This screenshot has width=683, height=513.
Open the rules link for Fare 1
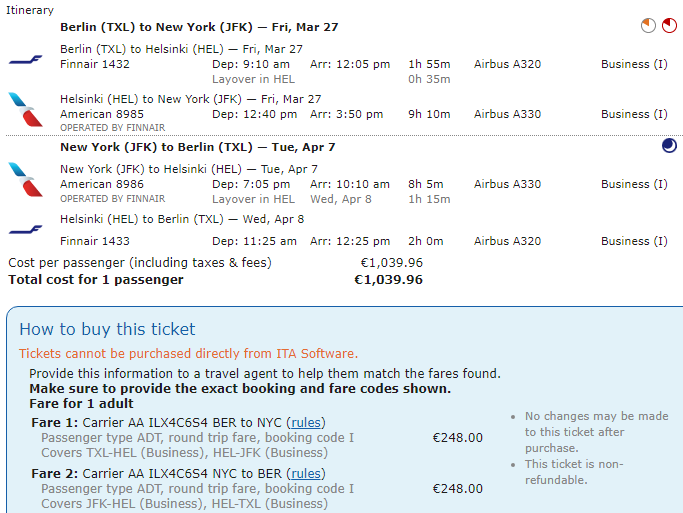[306, 422]
